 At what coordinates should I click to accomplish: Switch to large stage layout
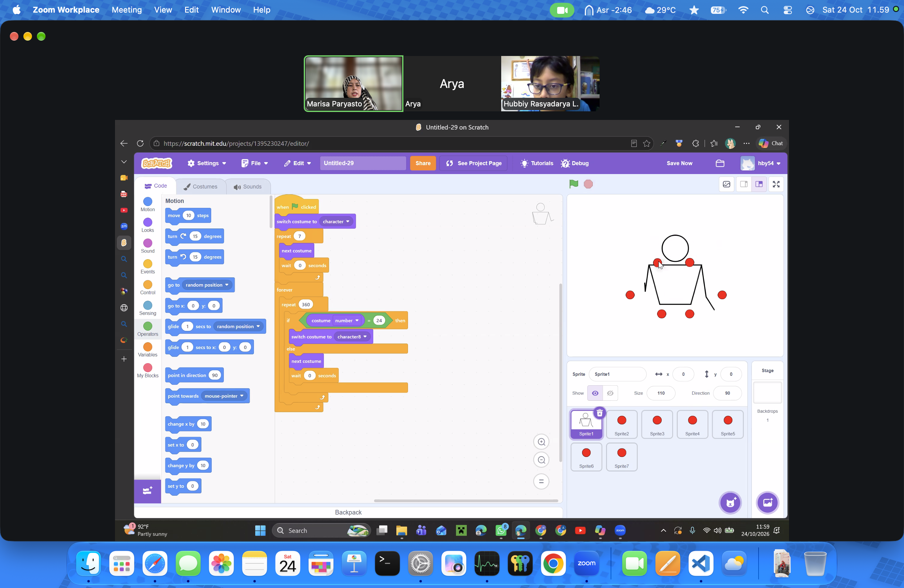759,184
